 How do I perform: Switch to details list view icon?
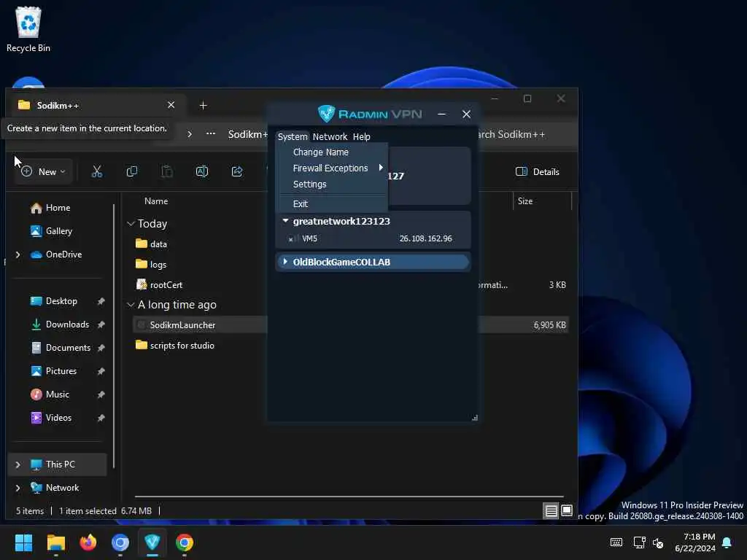point(551,511)
